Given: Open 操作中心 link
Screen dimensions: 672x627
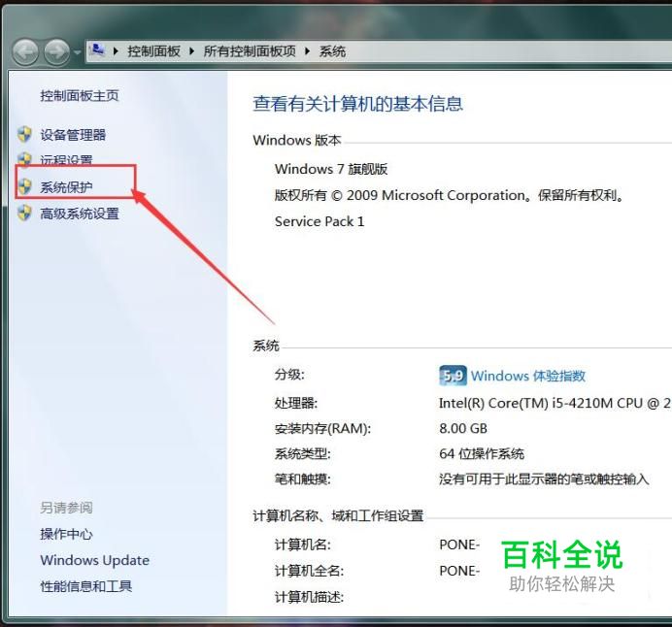Looking at the screenshot, I should click(66, 534).
